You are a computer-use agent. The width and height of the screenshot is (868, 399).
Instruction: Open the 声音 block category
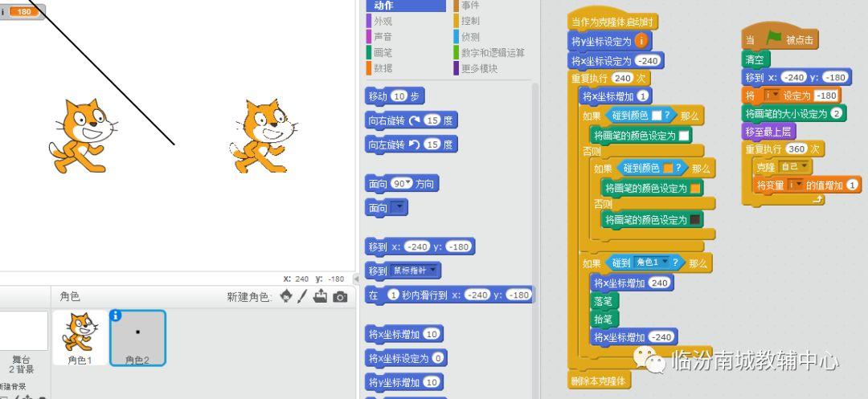click(x=382, y=36)
